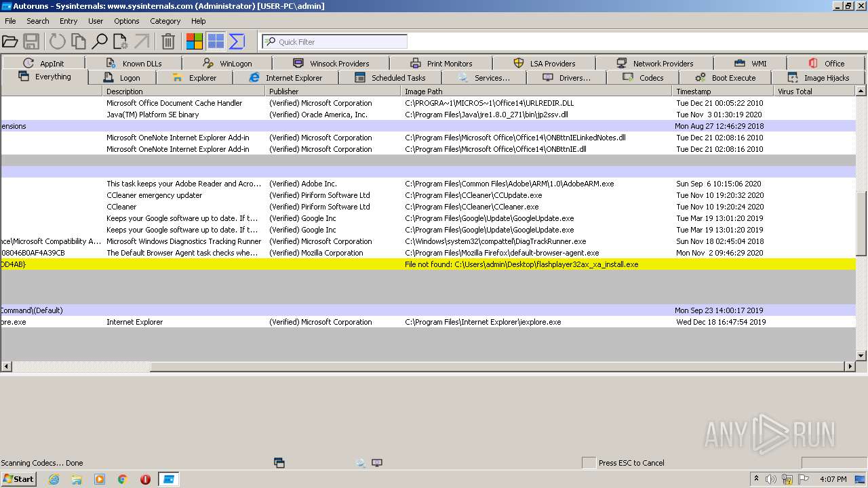This screenshot has width=868, height=488.
Task: Click the Save floppy disk toolbar icon
Action: coord(31,41)
